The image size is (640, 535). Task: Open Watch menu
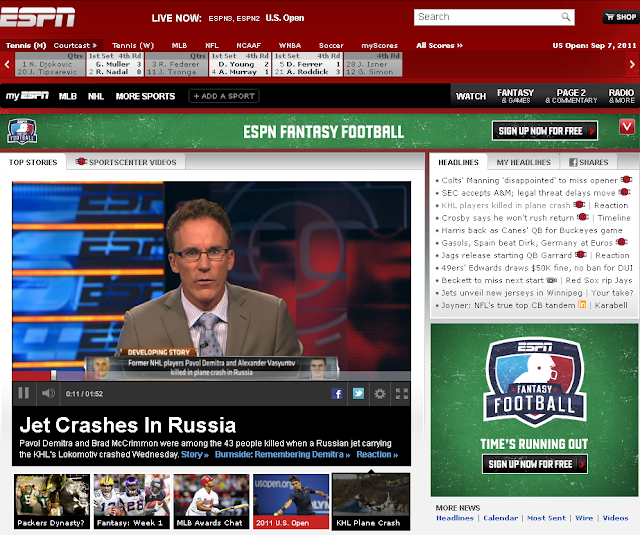[471, 96]
